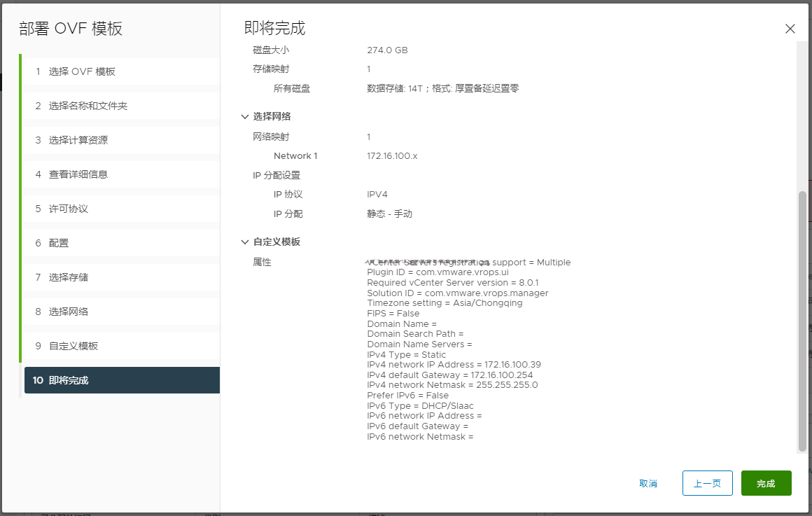Click the 自定义模板 section heading
812x516 pixels.
(x=276, y=242)
